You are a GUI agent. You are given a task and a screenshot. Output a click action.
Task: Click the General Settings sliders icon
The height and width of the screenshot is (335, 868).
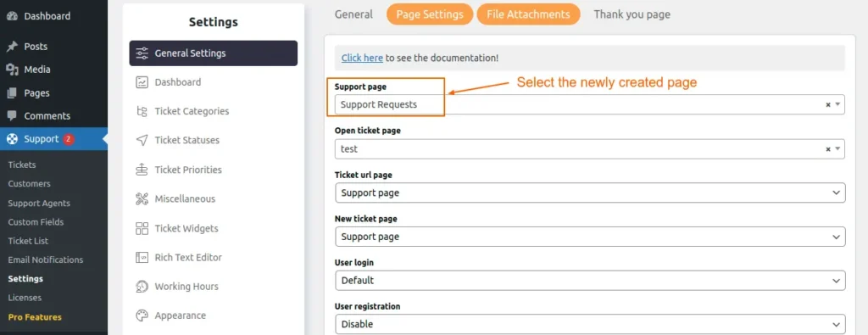tap(142, 53)
